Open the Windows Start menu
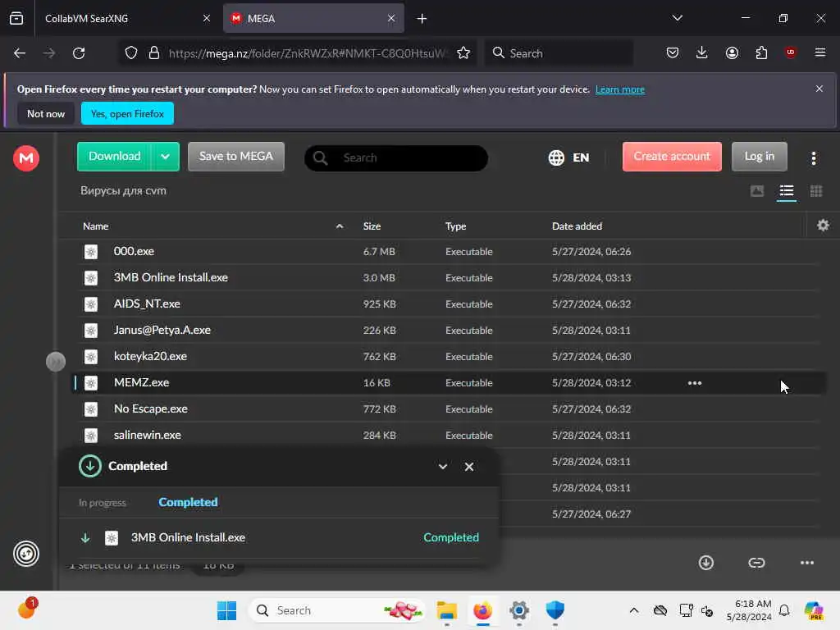 point(226,610)
